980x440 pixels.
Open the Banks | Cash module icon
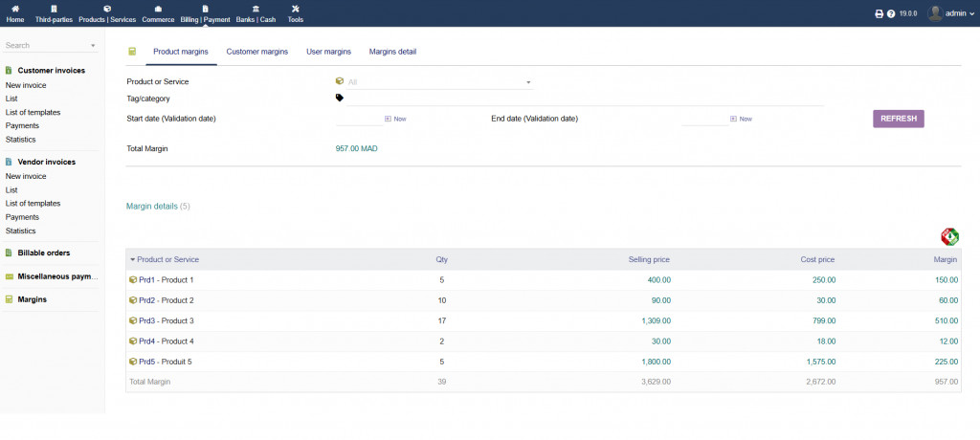255,9
